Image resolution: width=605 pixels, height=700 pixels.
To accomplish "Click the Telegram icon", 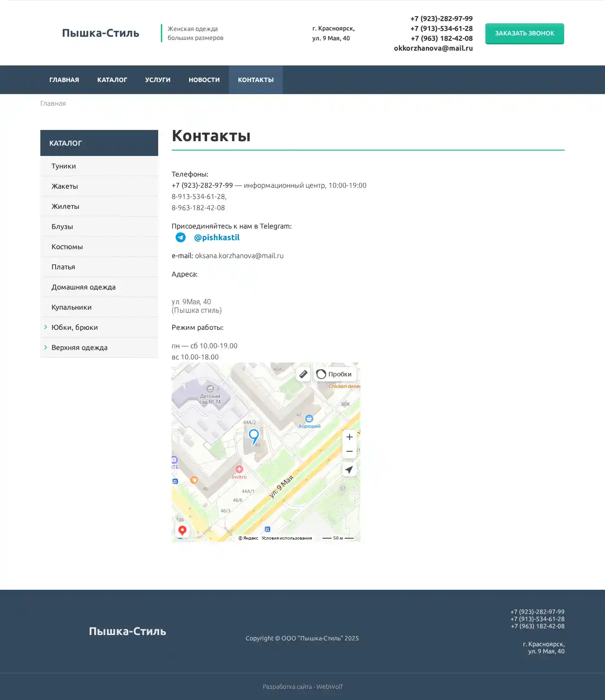I will [181, 238].
